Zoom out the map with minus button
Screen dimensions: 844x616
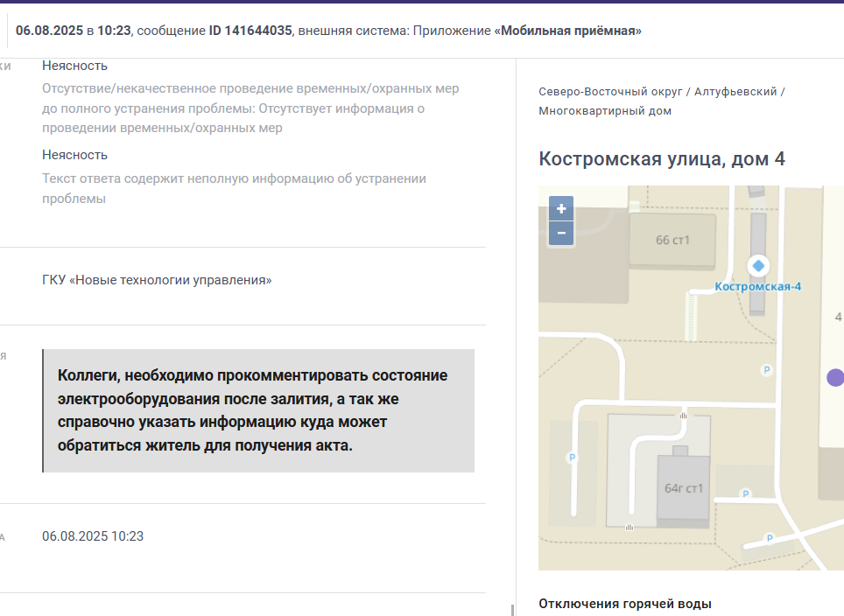tap(561, 234)
